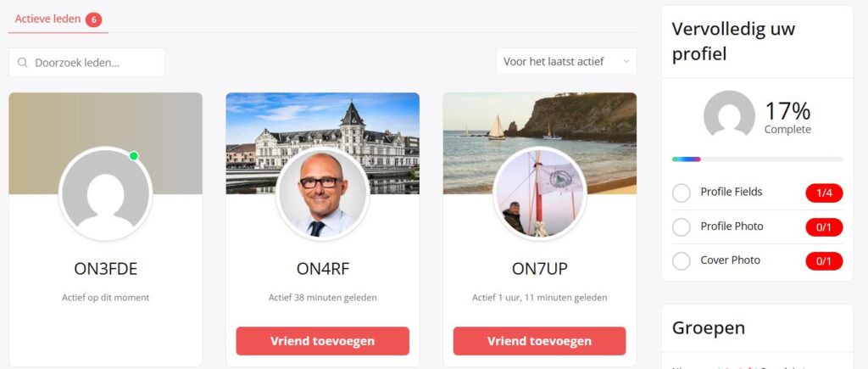The height and width of the screenshot is (369, 868).
Task: Open the ON3FDE member name link
Action: click(x=106, y=269)
